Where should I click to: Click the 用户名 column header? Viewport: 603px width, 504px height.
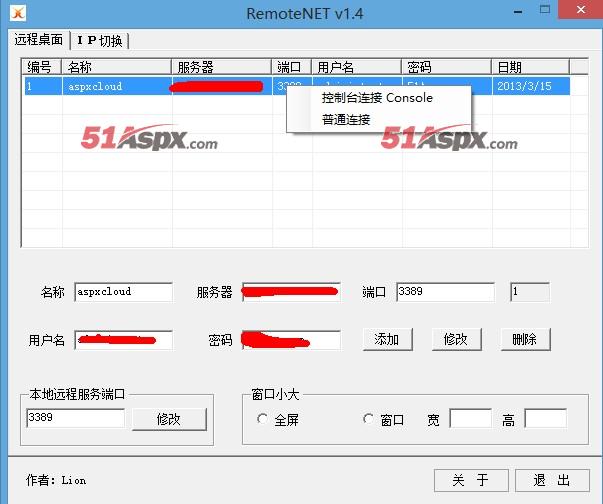pos(356,67)
